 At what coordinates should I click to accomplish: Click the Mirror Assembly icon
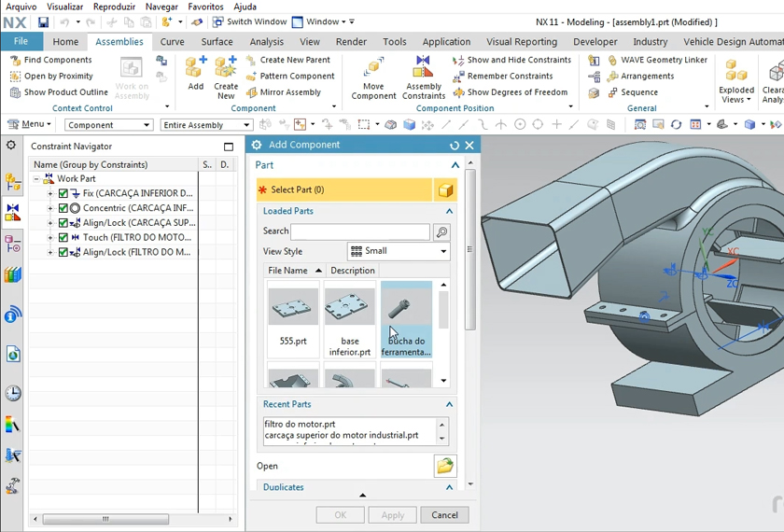[252, 92]
